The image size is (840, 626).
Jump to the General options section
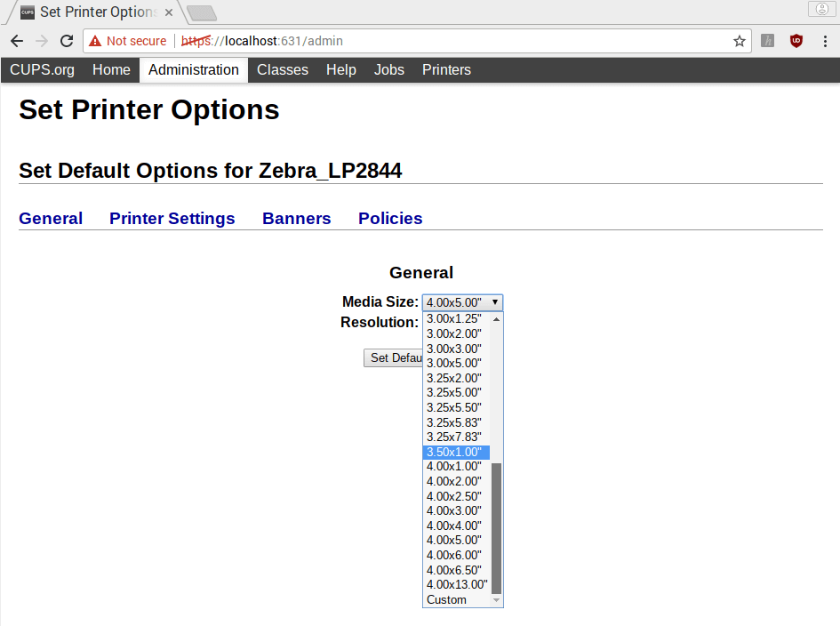pyautogui.click(x=51, y=218)
